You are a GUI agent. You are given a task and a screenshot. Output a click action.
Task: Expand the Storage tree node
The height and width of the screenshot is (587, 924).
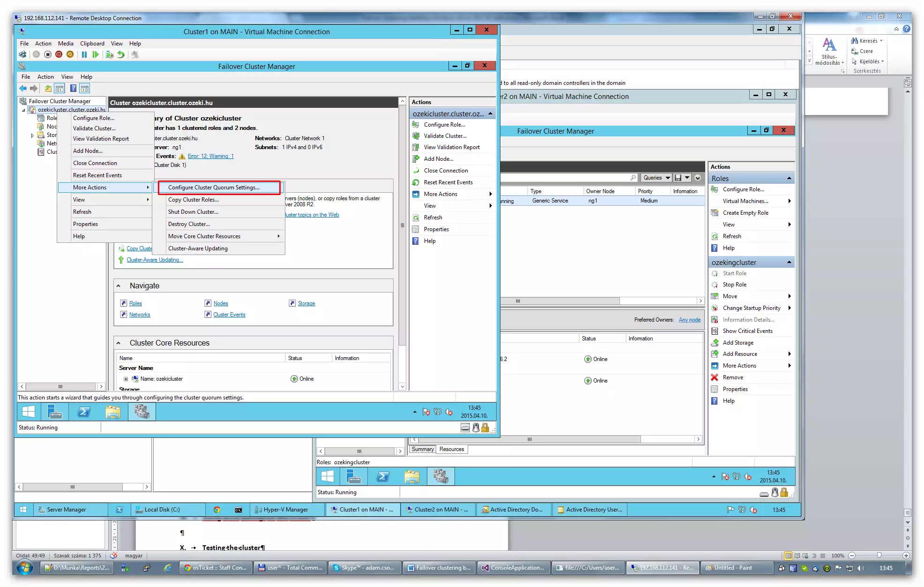pyautogui.click(x=32, y=135)
